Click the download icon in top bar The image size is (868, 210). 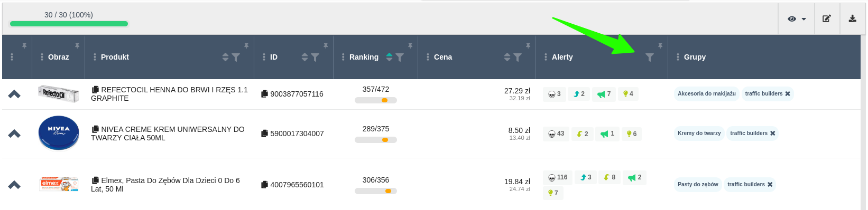(853, 18)
